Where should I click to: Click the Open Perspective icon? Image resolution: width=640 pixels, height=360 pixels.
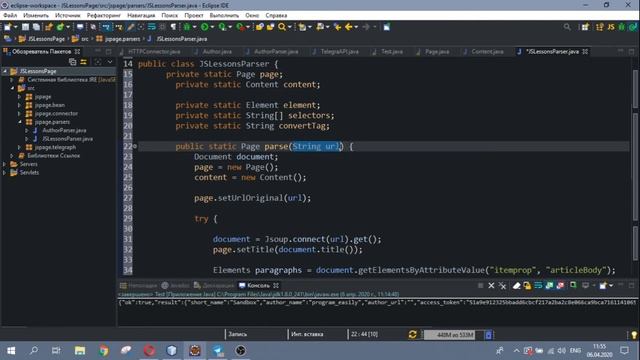pos(585,27)
